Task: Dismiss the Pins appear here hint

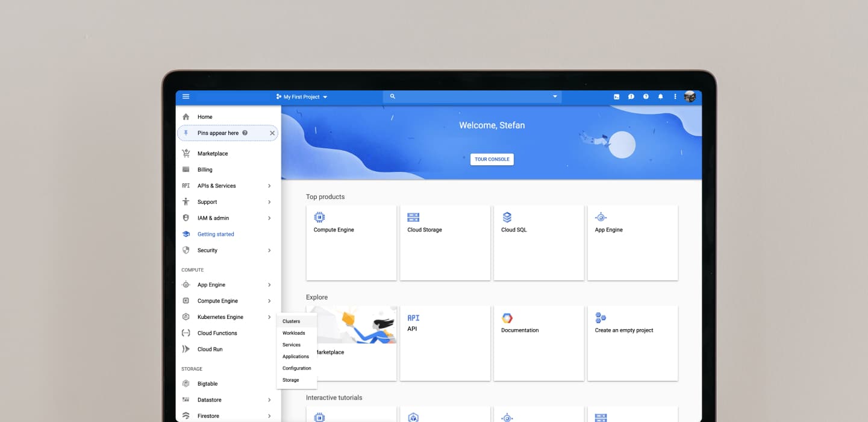Action: pyautogui.click(x=272, y=133)
